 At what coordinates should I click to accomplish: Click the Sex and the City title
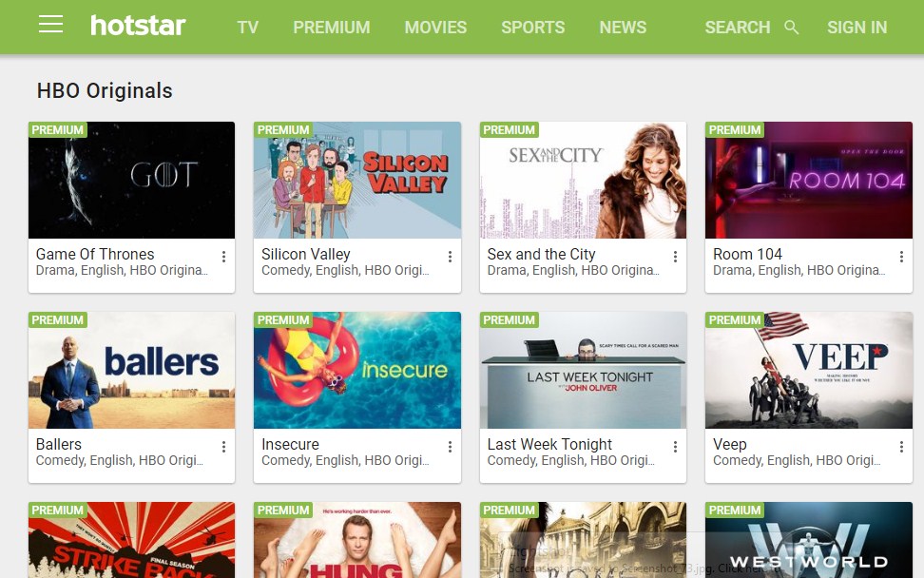[541, 254]
